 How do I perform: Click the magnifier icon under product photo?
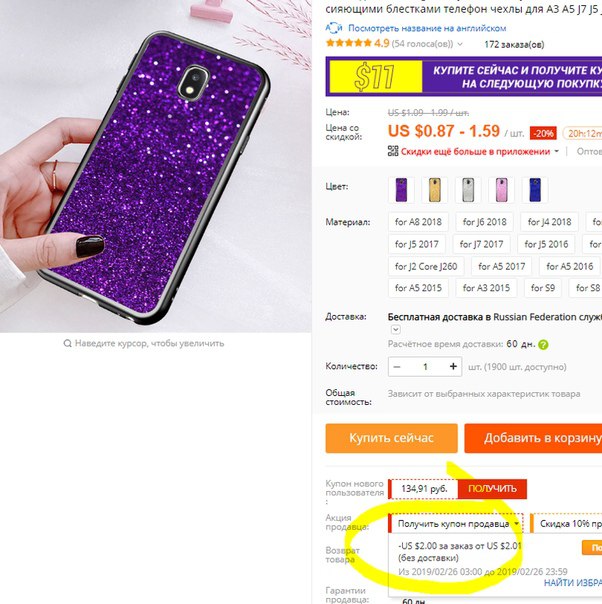point(67,343)
